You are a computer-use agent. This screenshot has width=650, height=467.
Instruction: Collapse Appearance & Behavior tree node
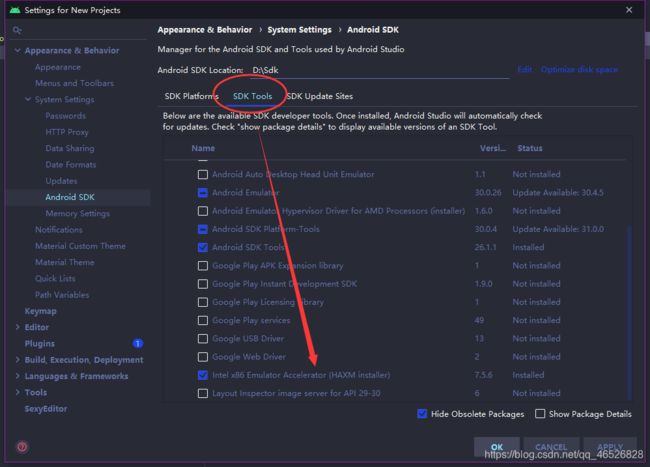(17, 50)
